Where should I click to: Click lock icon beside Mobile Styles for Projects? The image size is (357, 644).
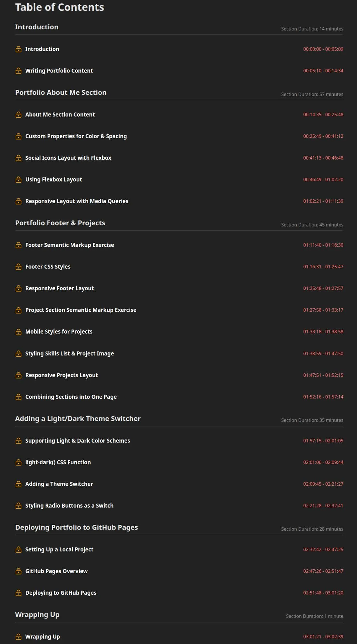point(19,332)
